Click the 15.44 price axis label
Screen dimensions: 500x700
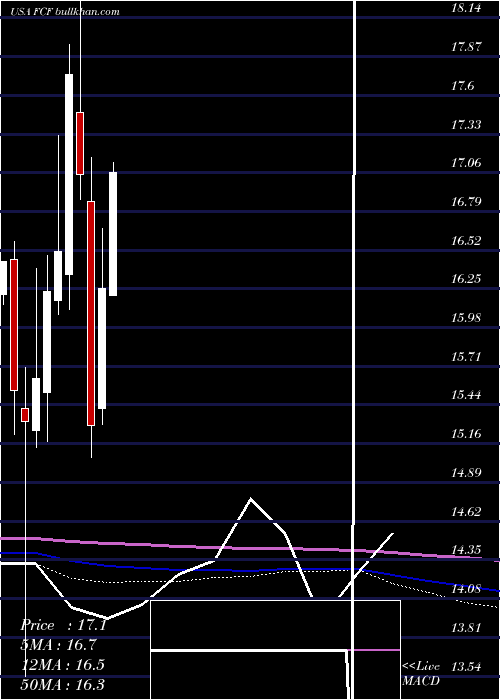click(x=466, y=395)
